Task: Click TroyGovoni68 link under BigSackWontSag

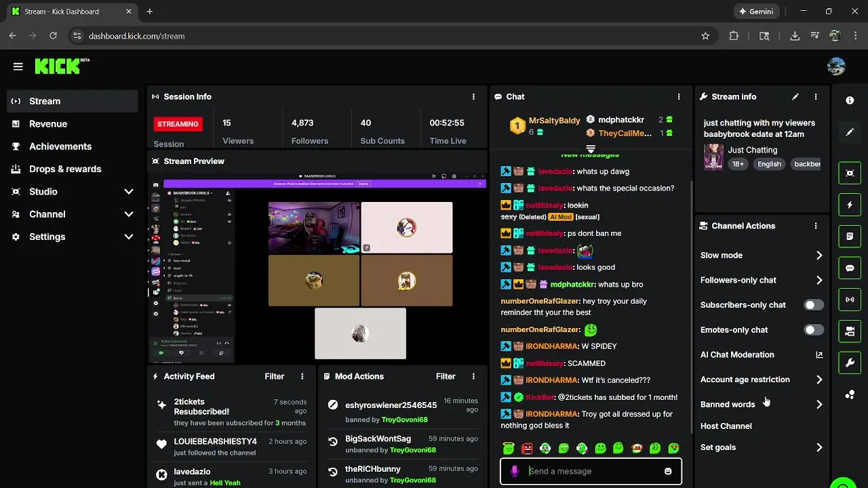Action: click(412, 450)
